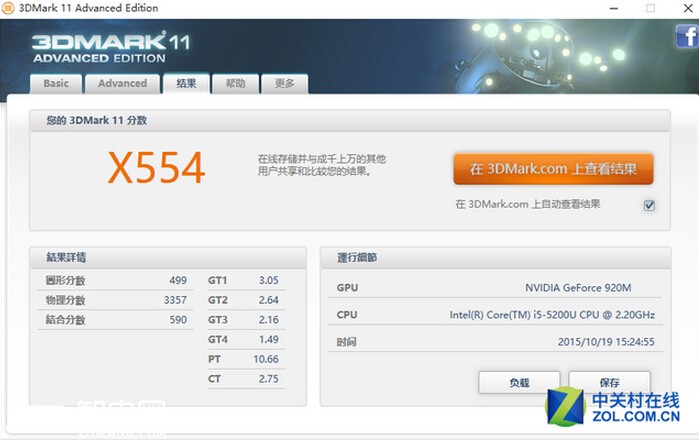Click the GT2 value 2.64
The image size is (699, 445).
click(268, 300)
